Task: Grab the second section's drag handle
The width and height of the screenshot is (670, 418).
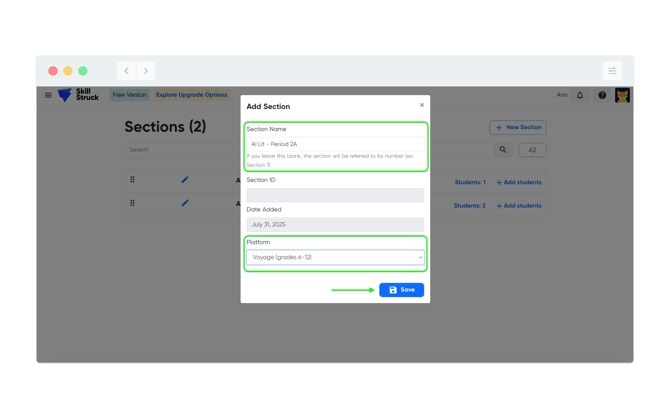Action: coord(132,203)
